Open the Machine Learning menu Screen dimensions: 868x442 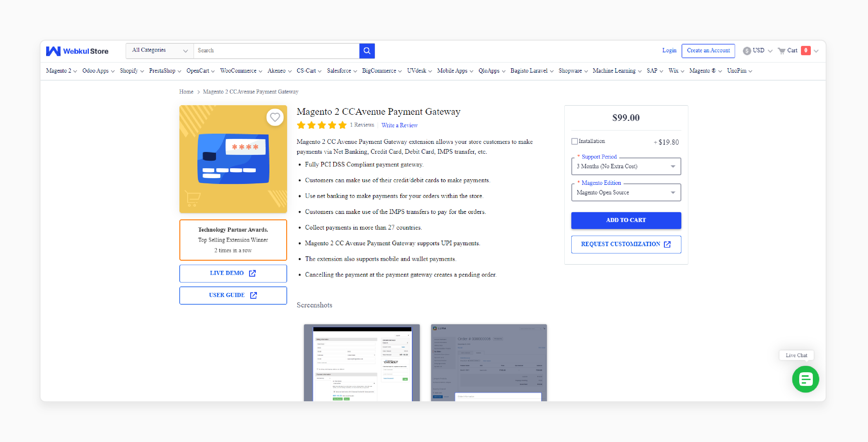(x=617, y=71)
